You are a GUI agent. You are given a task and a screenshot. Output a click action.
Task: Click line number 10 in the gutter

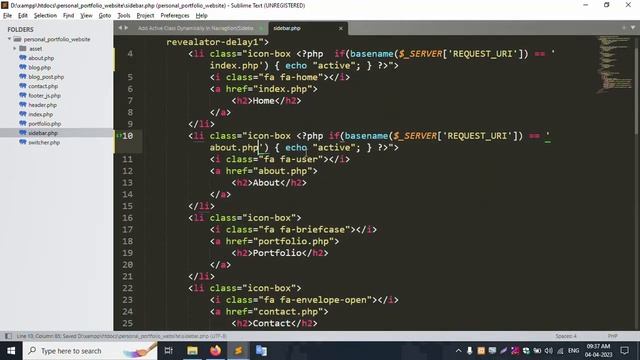pos(128,136)
